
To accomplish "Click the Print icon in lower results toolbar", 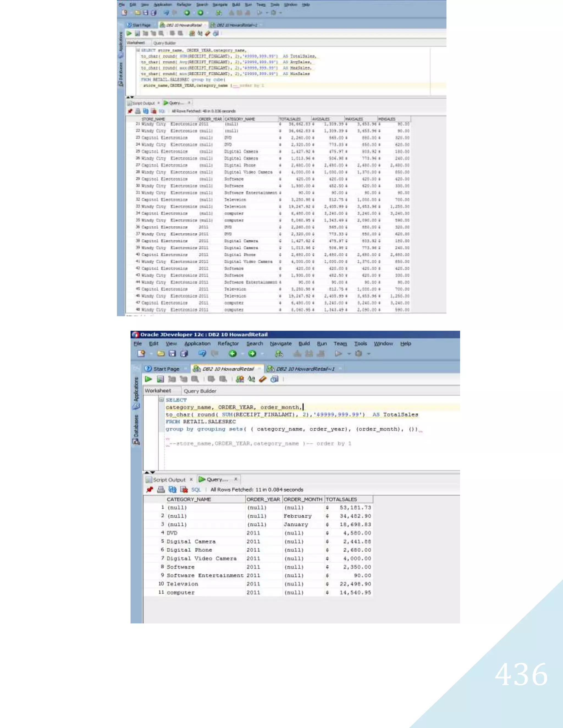I will pyautogui.click(x=161, y=489).
